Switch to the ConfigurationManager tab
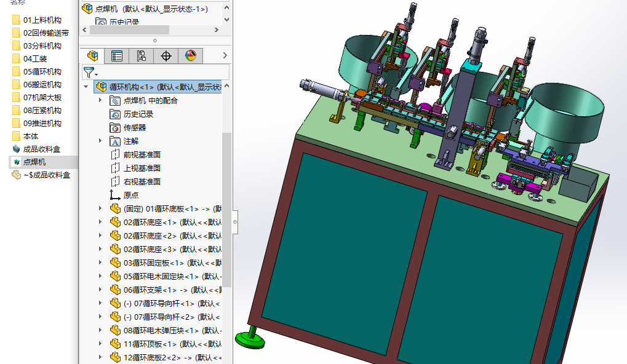 [x=141, y=56]
